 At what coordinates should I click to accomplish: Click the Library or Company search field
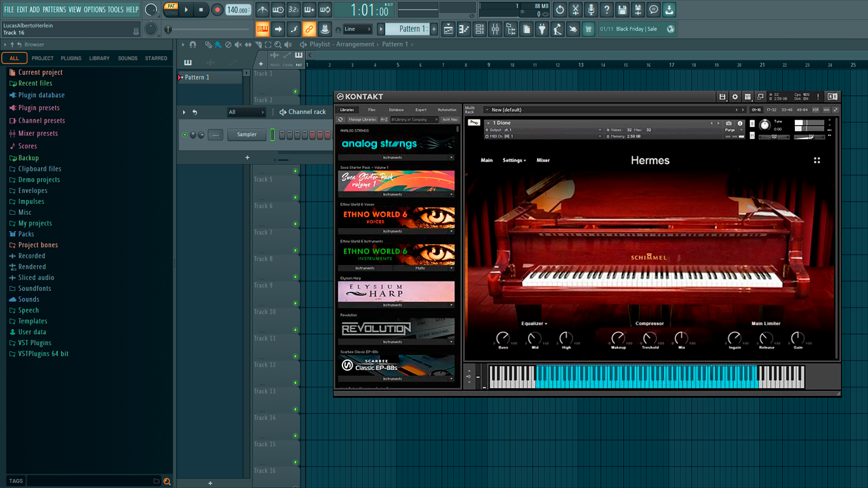414,119
